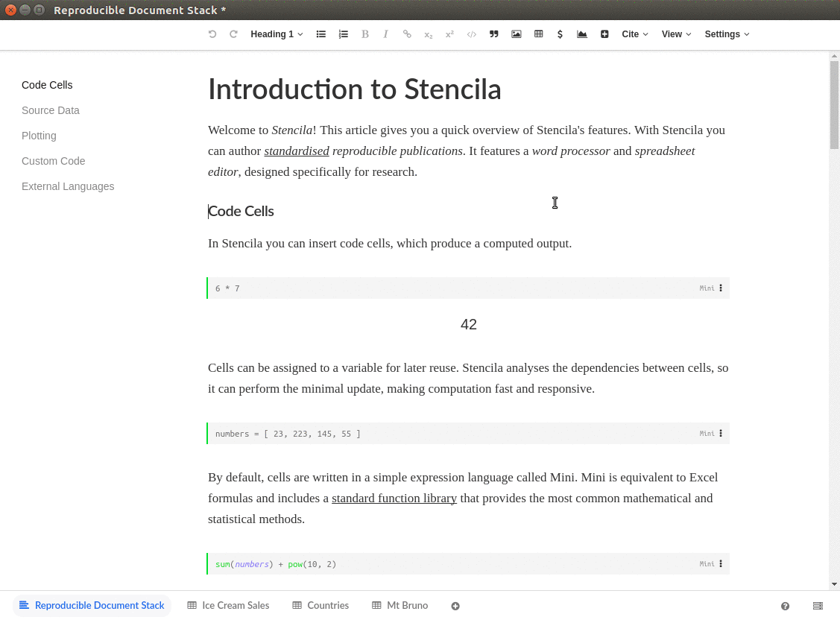This screenshot has height=620, width=840.
Task: Close the window with the red button
Action: tap(10, 10)
